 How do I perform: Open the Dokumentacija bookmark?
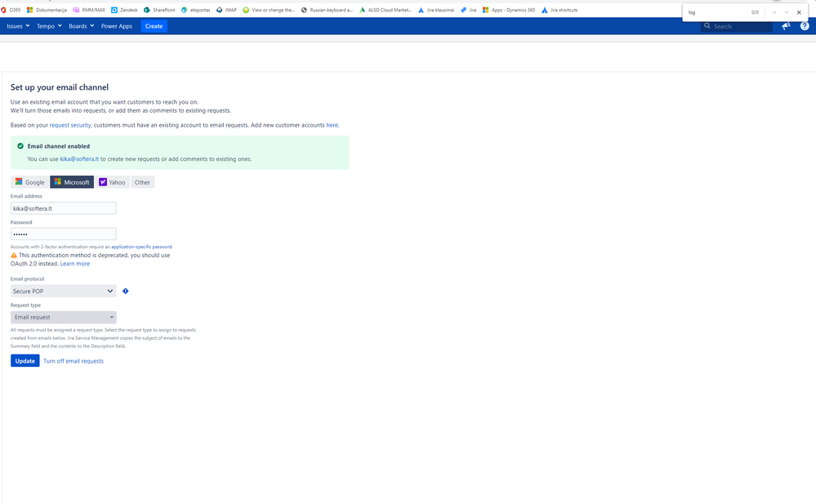coord(47,10)
